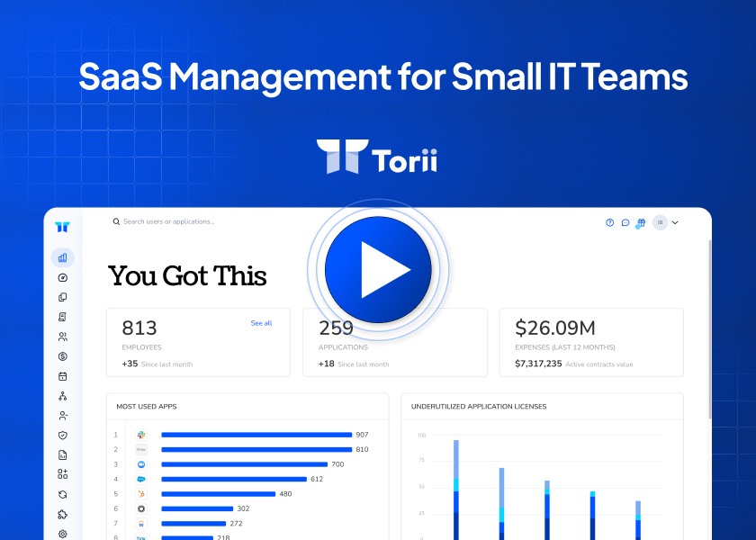The width and height of the screenshot is (756, 540).
Task: Click the $26.09M expenses value
Action: 555,328
